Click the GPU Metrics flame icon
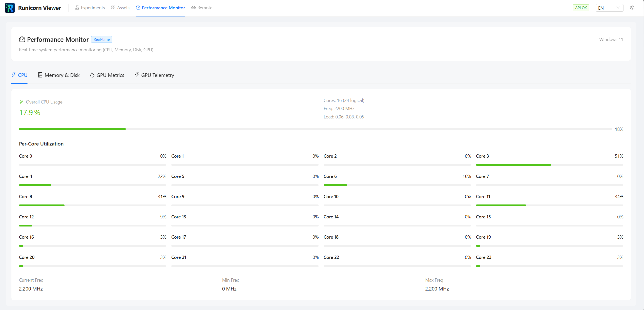 tap(92, 75)
